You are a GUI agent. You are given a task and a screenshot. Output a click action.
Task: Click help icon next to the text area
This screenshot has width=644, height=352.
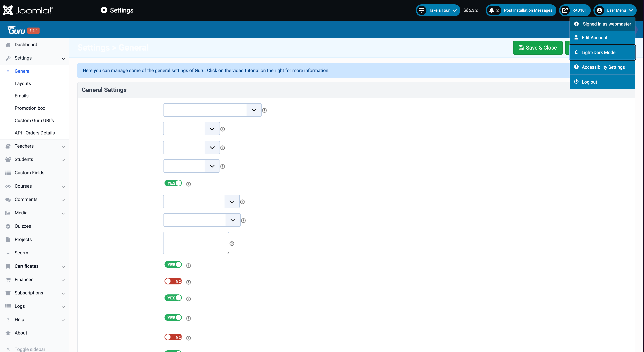pyautogui.click(x=232, y=244)
